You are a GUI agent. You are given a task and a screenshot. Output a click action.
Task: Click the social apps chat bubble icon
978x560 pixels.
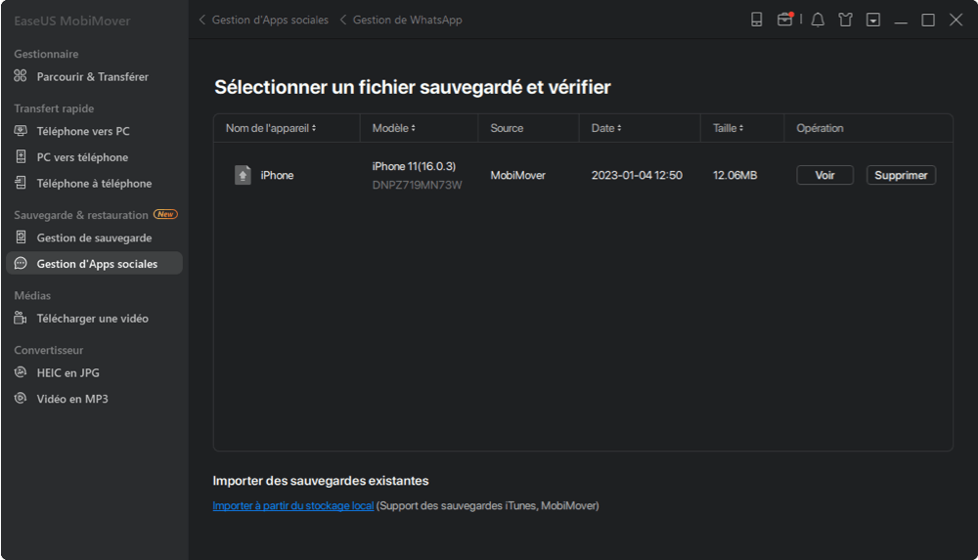(x=21, y=263)
